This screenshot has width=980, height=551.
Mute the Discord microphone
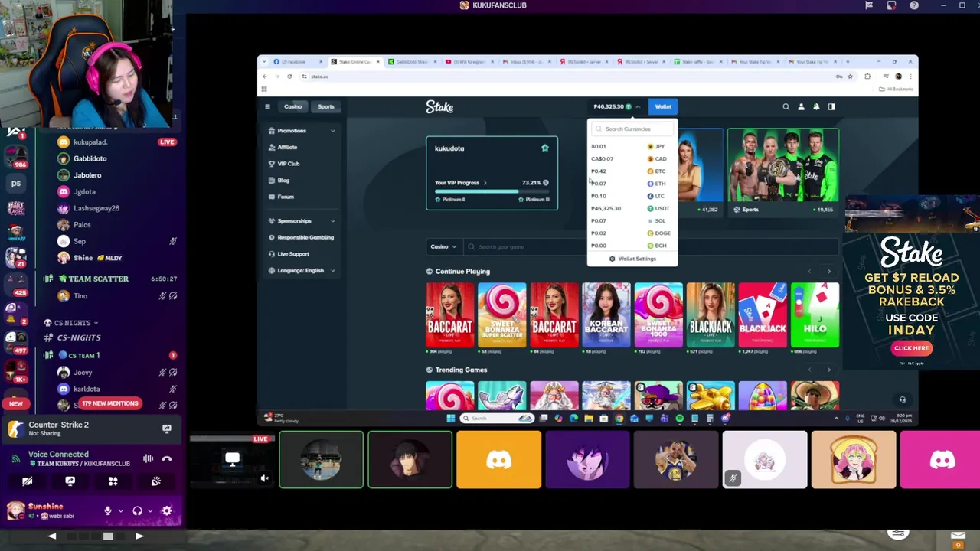108,510
